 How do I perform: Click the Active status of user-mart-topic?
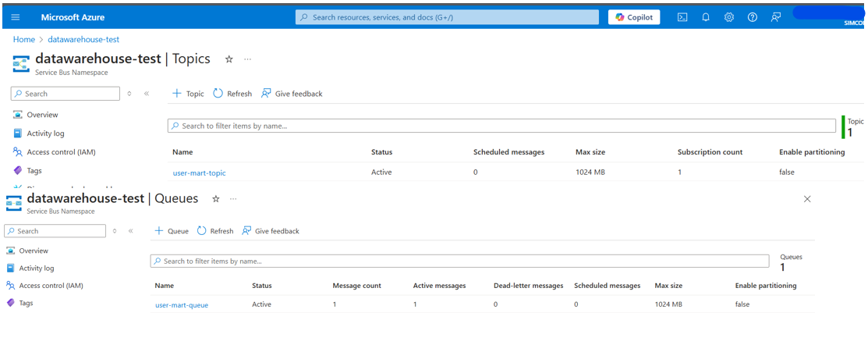[381, 172]
